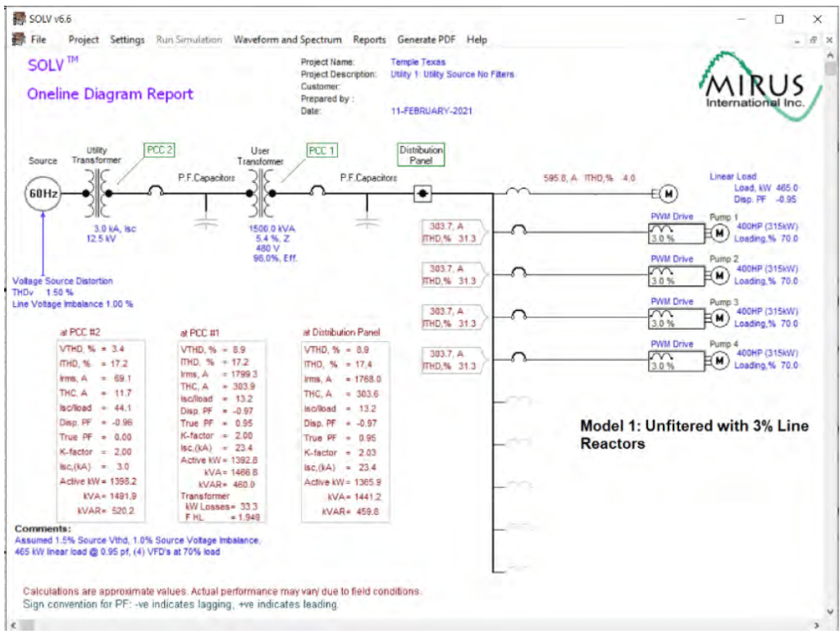Click the PCC 2 label box
Viewport: 840px width, 634px height.
tap(159, 150)
